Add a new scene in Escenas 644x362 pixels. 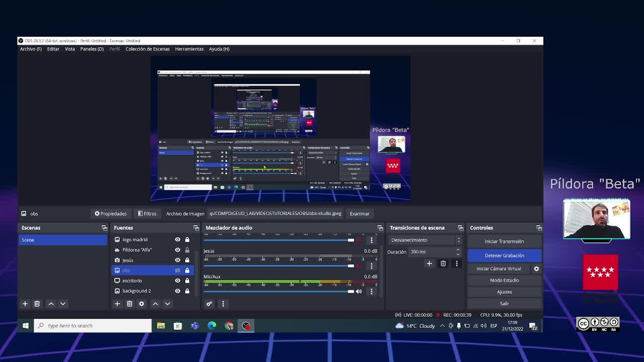[25, 304]
